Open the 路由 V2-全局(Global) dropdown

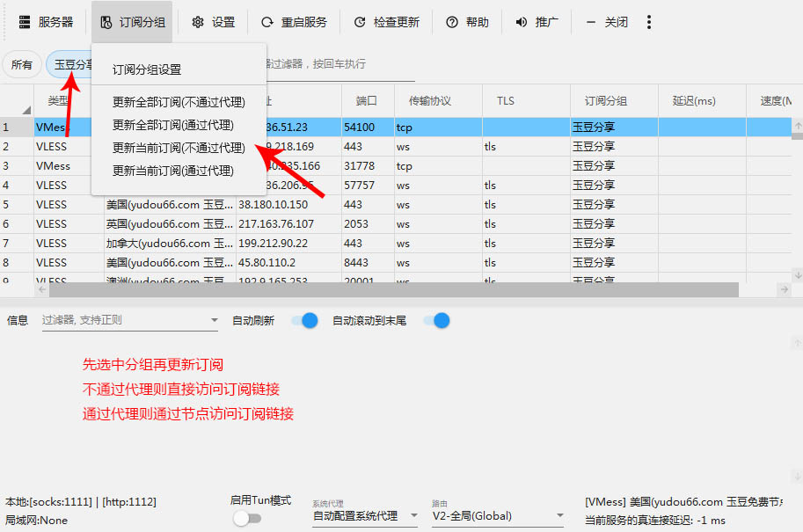pyautogui.click(x=557, y=516)
